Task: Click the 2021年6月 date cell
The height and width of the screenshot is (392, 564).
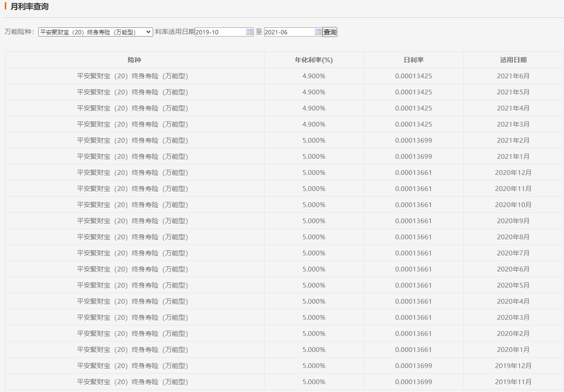Action: point(513,76)
